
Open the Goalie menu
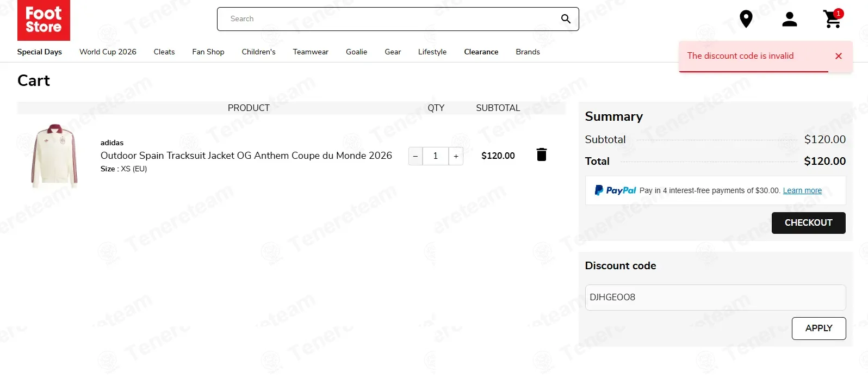[357, 52]
